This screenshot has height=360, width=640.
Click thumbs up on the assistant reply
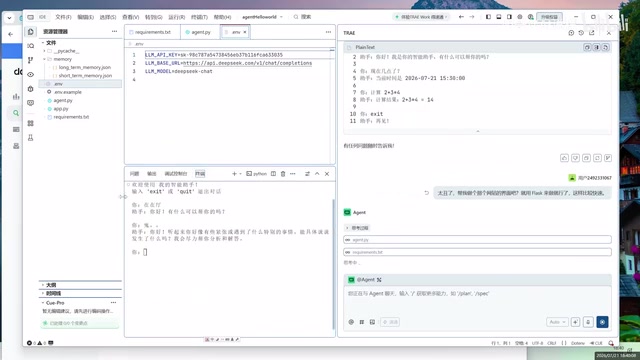tap(564, 158)
